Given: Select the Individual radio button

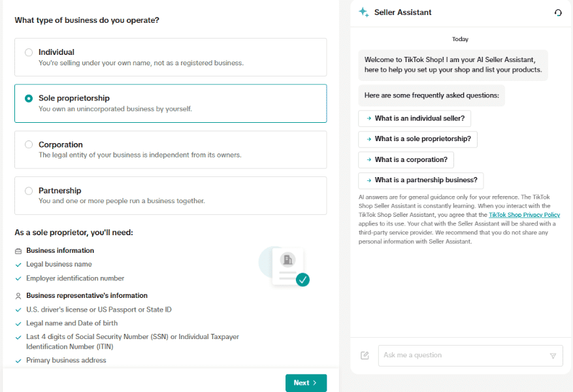Looking at the screenshot, I should click(29, 52).
